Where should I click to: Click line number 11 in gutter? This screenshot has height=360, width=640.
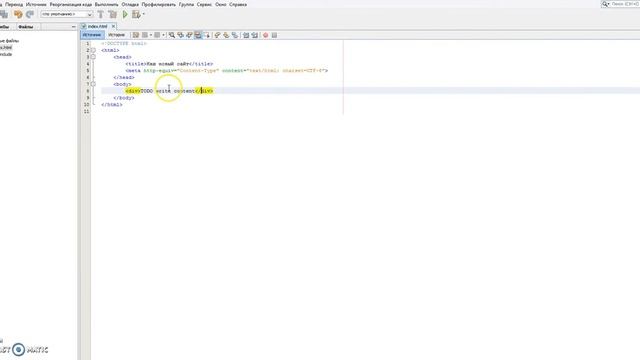point(86,111)
